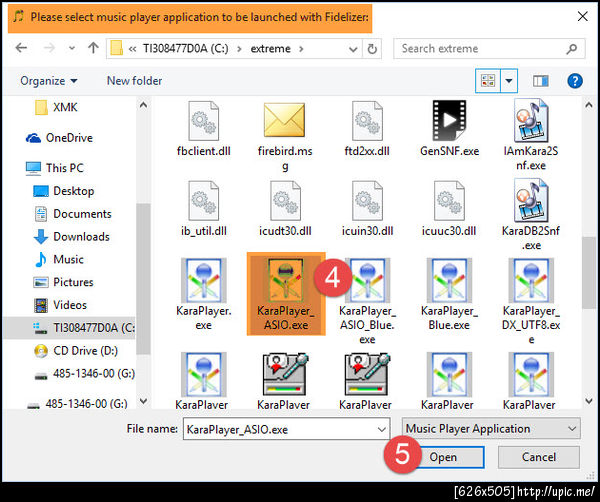Select the KaraPlayer_DX_UTF8.exe icon
This screenshot has width=600, height=502.
531,280
